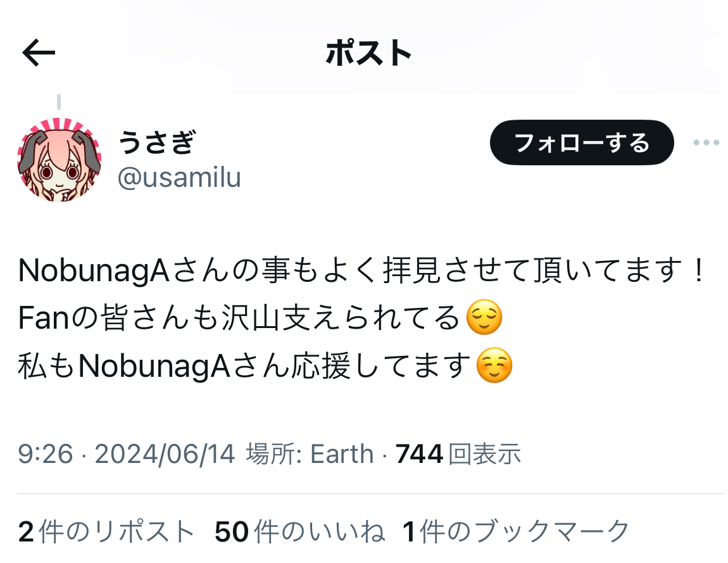View the 50件のいいね list
728x563 pixels.
pyautogui.click(x=300, y=531)
